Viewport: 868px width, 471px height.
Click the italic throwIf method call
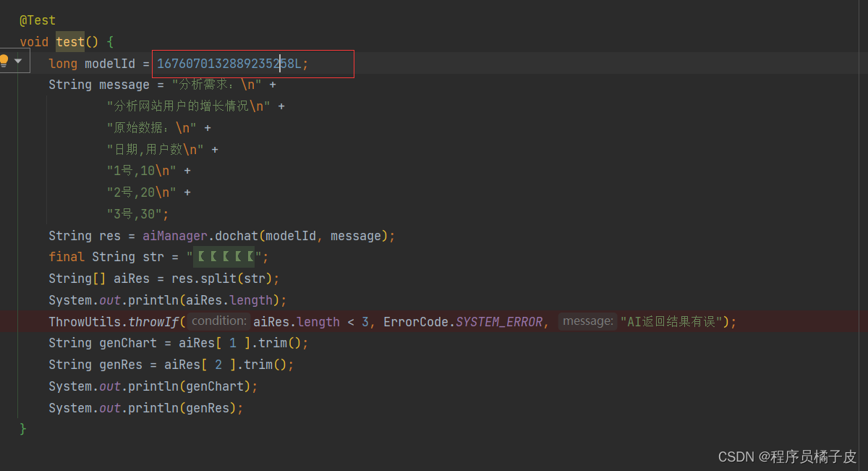coord(153,322)
